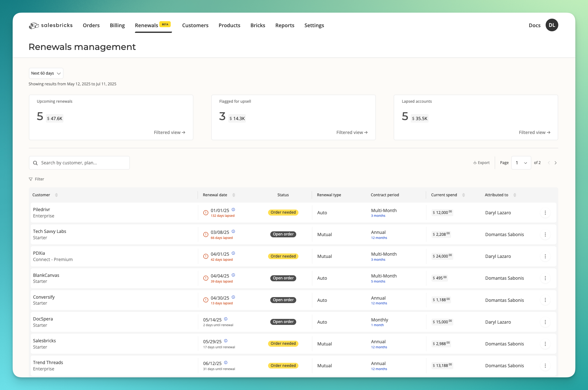Click info icon next to 04/30/25
The height and width of the screenshot is (390, 588).
point(233,297)
